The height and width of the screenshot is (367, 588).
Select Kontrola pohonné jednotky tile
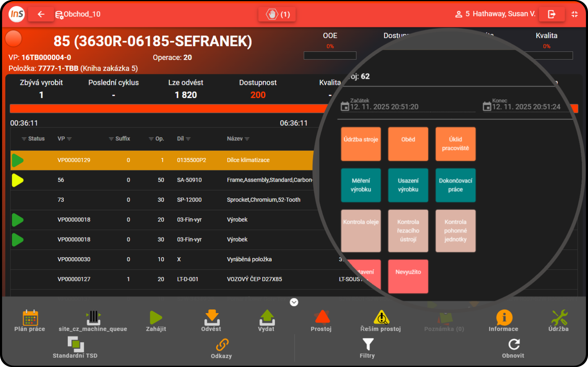456,231
